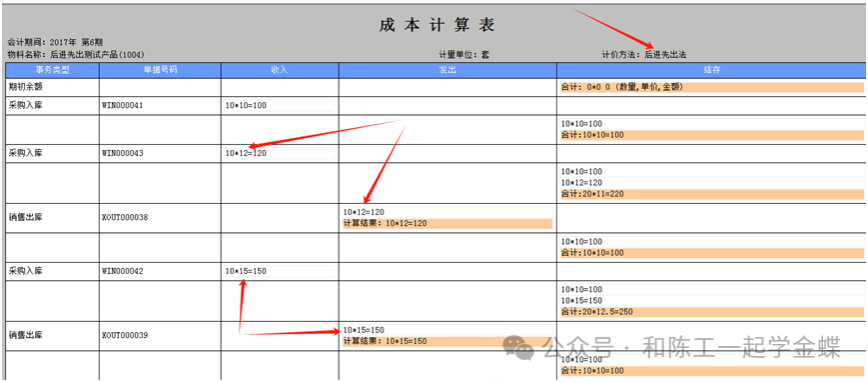This screenshot has height=382, width=868.
Task: Click the 发出 column header
Action: click(x=447, y=70)
